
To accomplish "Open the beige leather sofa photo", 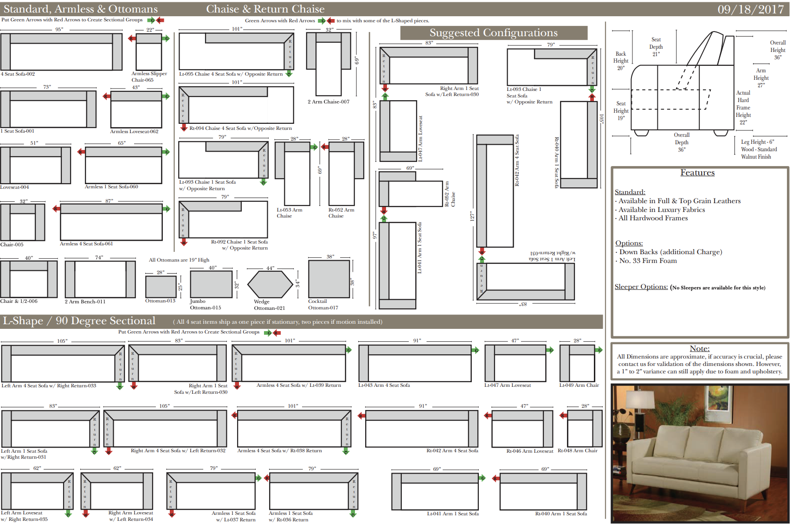I will [700, 453].
